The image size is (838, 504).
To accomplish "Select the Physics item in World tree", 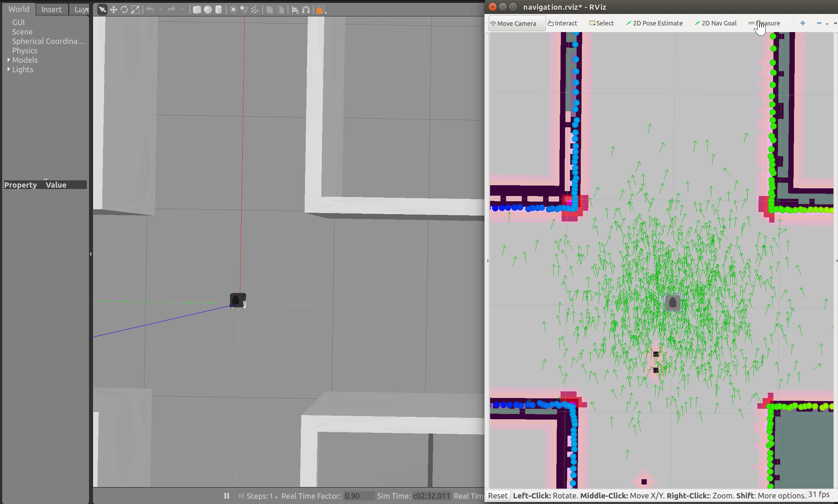I will [x=24, y=51].
